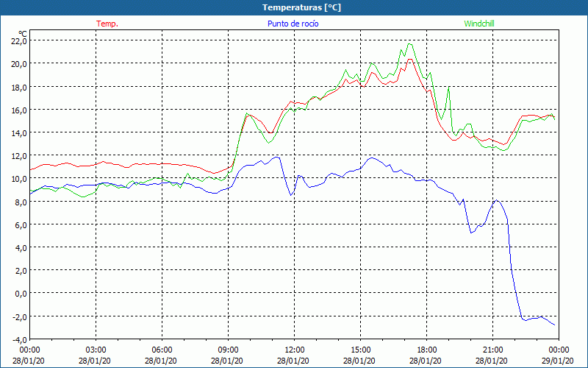Click the 18,0 y-axis value
This screenshot has width=588, height=368.
[20, 87]
